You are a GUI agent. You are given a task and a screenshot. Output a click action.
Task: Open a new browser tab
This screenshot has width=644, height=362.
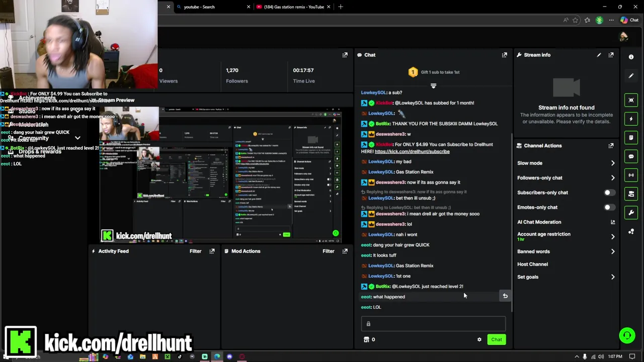341,7
